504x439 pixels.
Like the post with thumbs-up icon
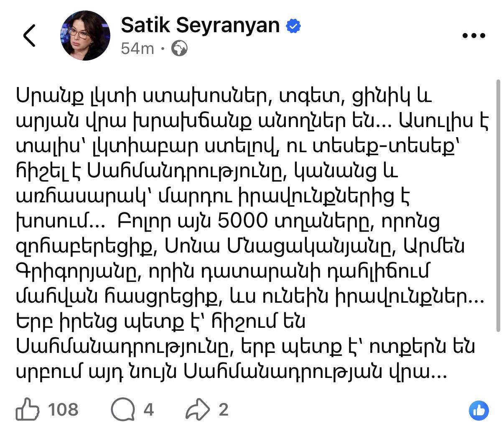click(x=28, y=409)
